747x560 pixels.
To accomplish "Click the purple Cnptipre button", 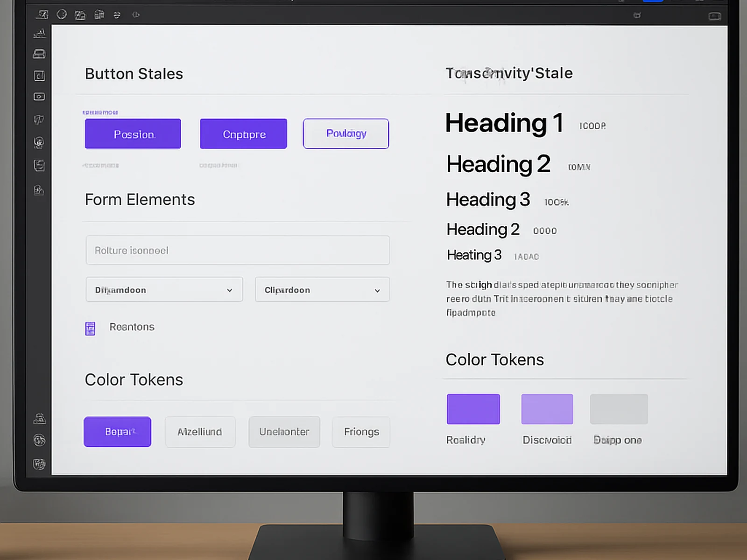I will 243,134.
